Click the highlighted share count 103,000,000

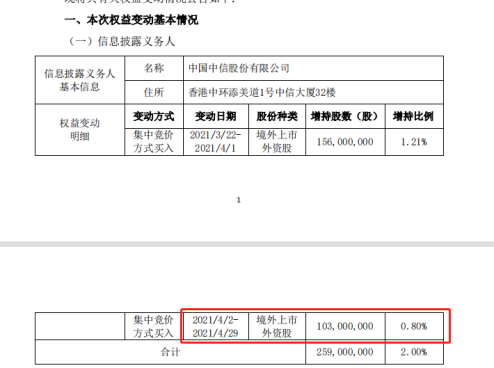pyautogui.click(x=345, y=326)
